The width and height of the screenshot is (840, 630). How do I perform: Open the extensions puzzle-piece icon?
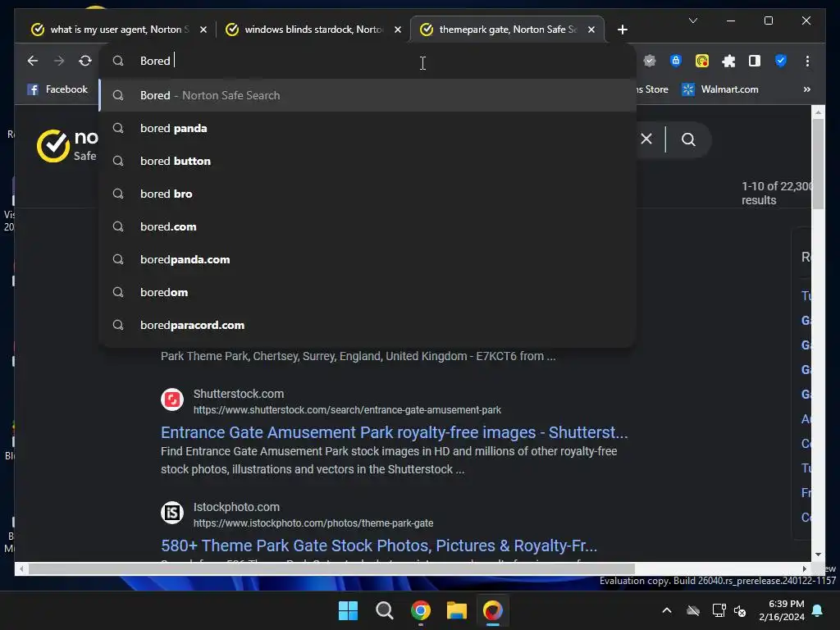point(728,61)
